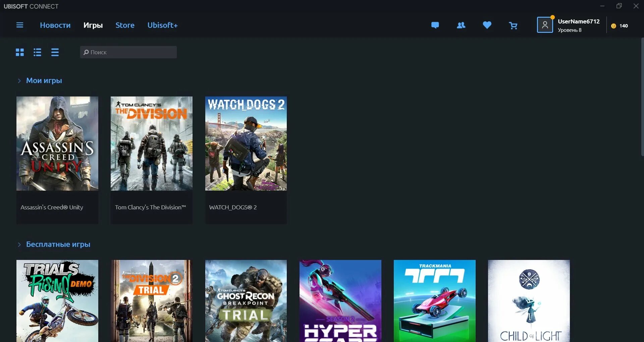
Task: Switch to detailed list view
Action: tap(37, 52)
